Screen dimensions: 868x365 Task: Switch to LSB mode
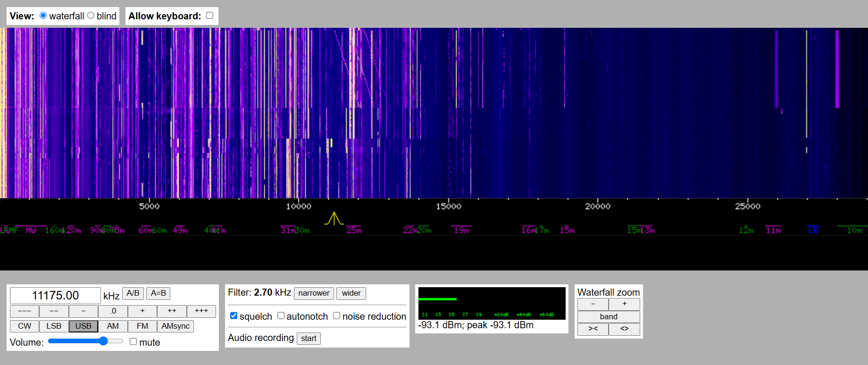point(54,326)
